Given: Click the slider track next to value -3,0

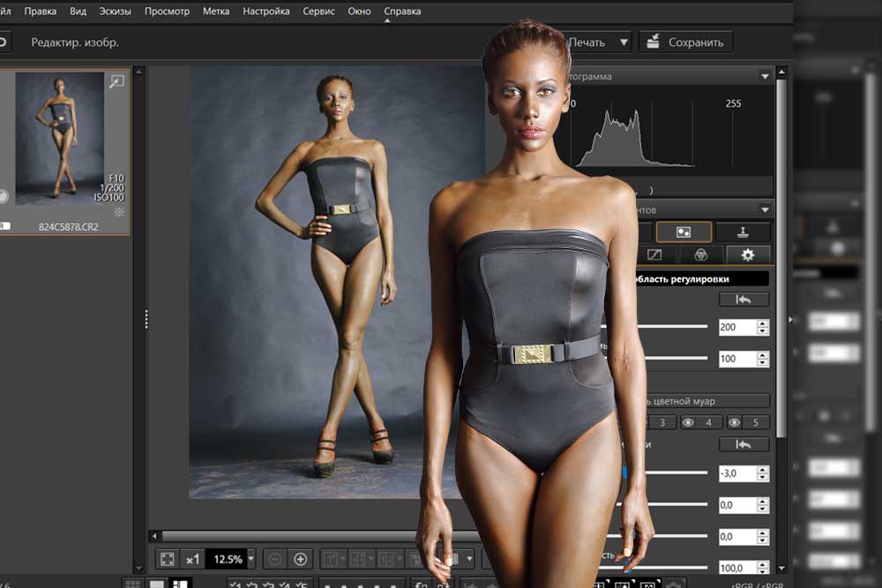Looking at the screenshot, I should pos(676,473).
